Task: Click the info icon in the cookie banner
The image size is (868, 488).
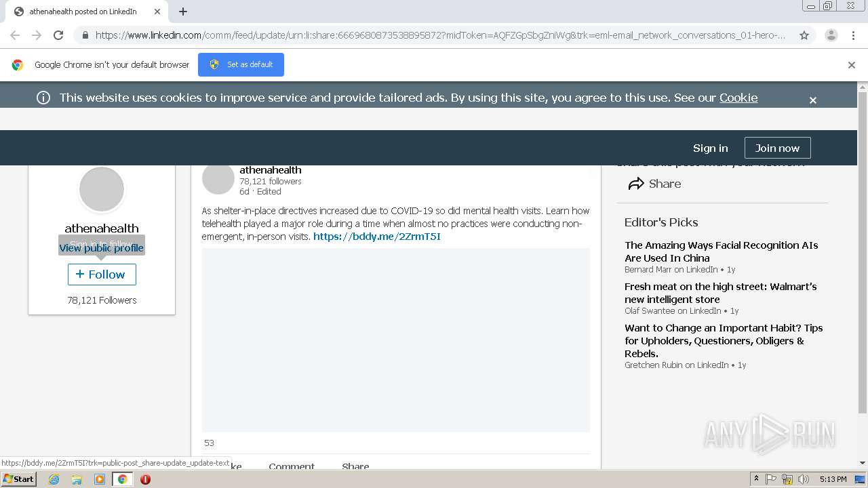Action: pyautogui.click(x=43, y=98)
